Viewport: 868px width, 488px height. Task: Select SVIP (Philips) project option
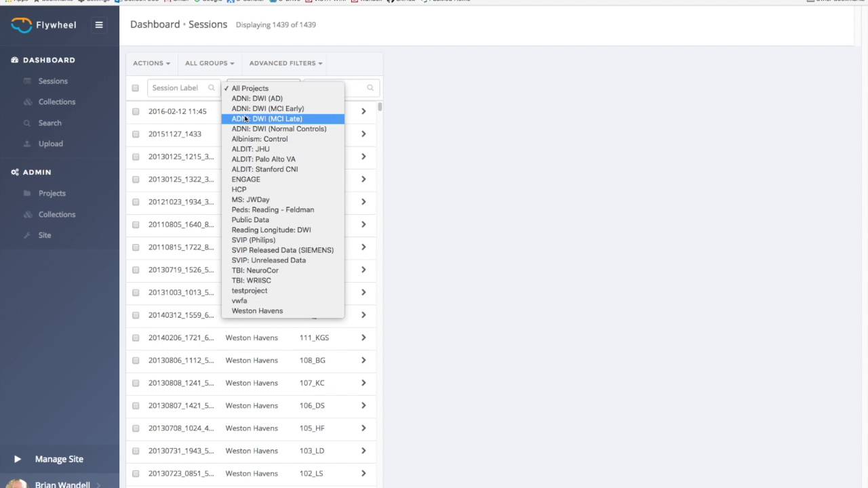(x=283, y=240)
